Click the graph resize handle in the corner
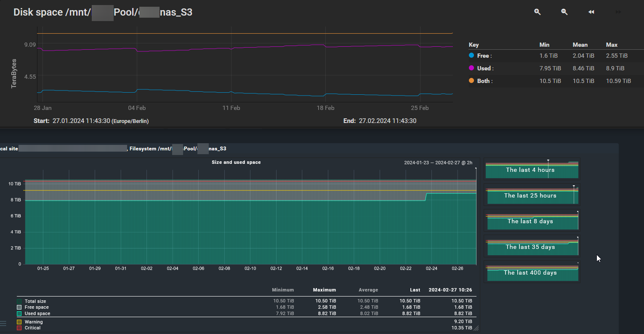 [x=476, y=328]
